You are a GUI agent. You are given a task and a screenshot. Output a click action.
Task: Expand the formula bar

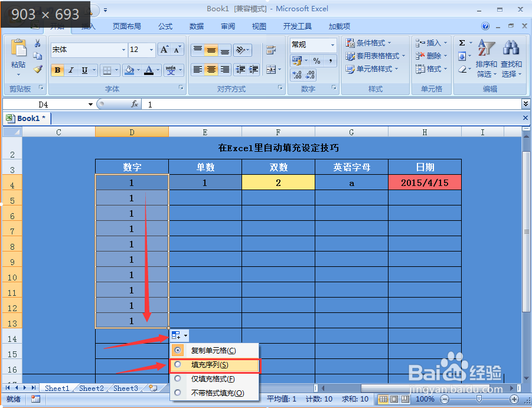pyautogui.click(x=526, y=103)
